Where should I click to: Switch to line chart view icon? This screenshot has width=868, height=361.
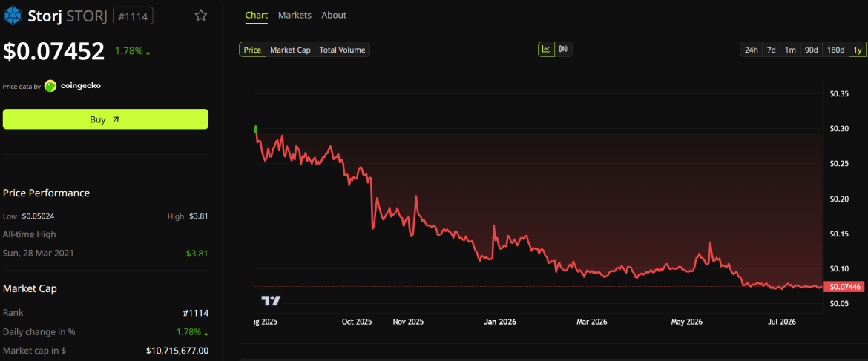(546, 49)
